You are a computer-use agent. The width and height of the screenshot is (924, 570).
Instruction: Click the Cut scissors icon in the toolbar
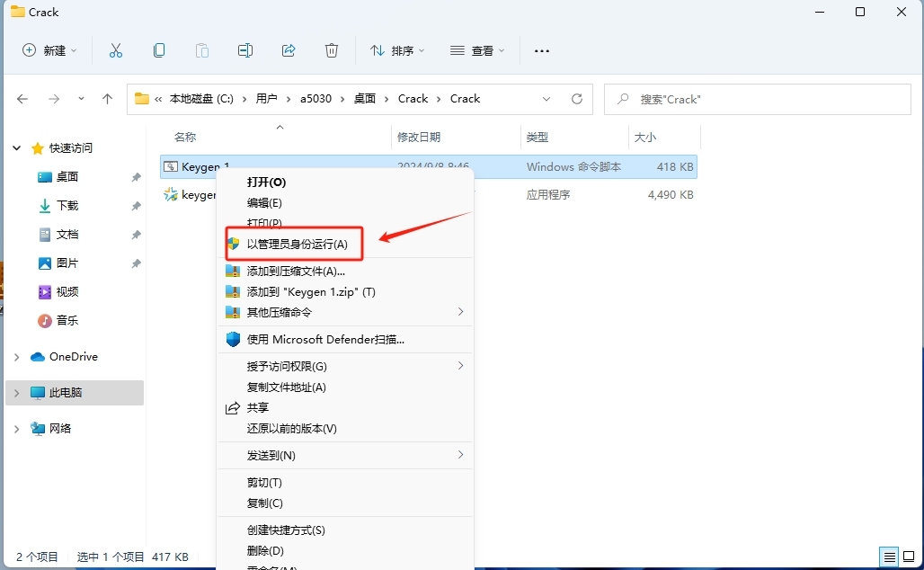click(115, 50)
